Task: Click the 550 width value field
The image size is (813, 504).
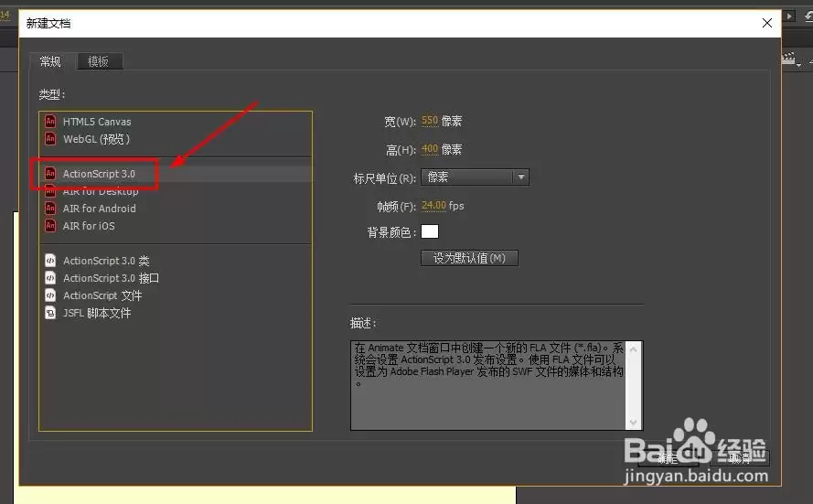Action: (430, 121)
